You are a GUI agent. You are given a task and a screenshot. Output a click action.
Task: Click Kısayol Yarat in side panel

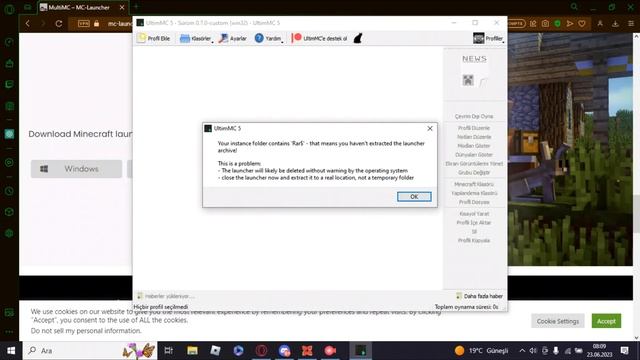pos(474,214)
